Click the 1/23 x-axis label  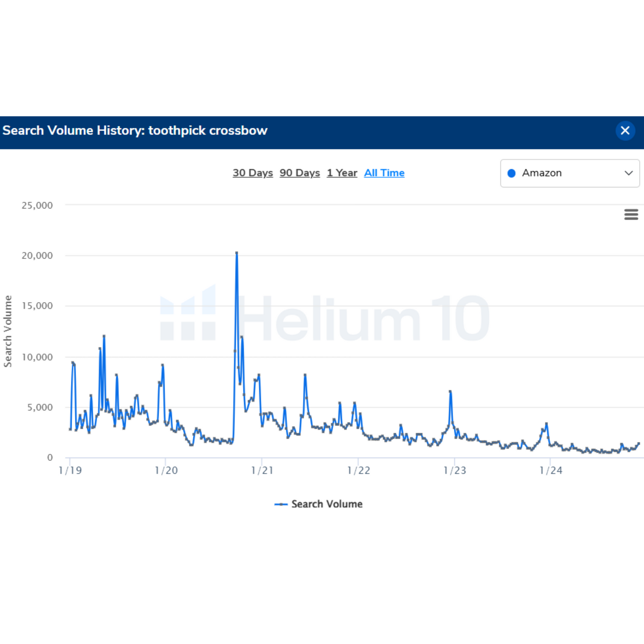click(x=455, y=471)
